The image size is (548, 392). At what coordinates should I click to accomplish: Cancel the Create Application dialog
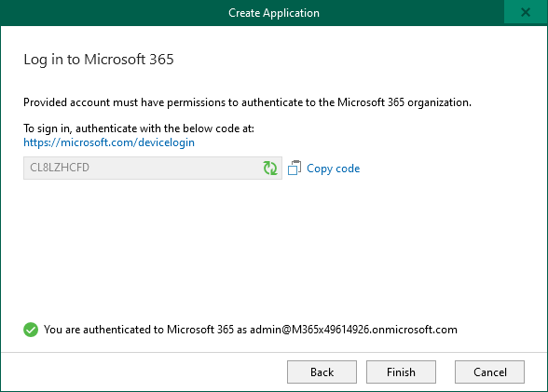tap(489, 372)
